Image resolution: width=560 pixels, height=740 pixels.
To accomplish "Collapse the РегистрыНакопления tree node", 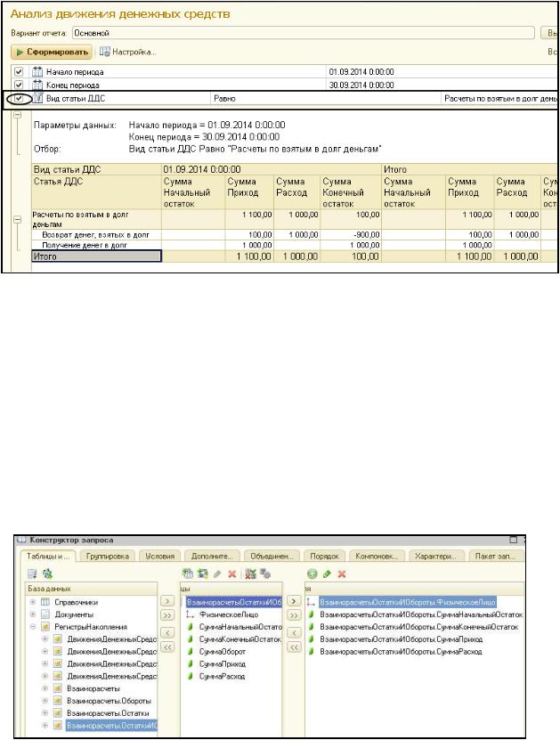I will (33, 627).
